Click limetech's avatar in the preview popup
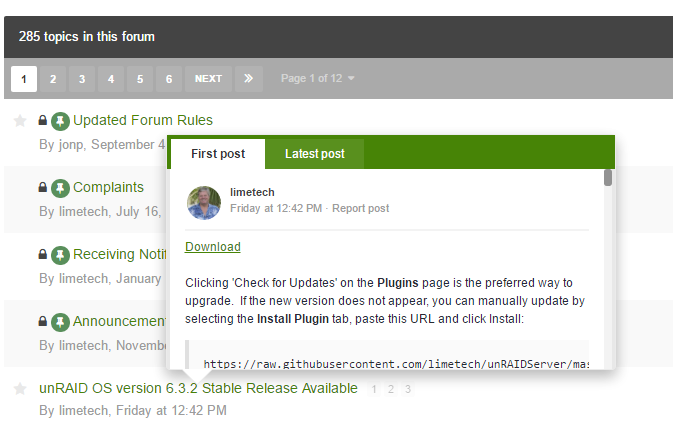The width and height of the screenshot is (673, 426). pyautogui.click(x=204, y=202)
